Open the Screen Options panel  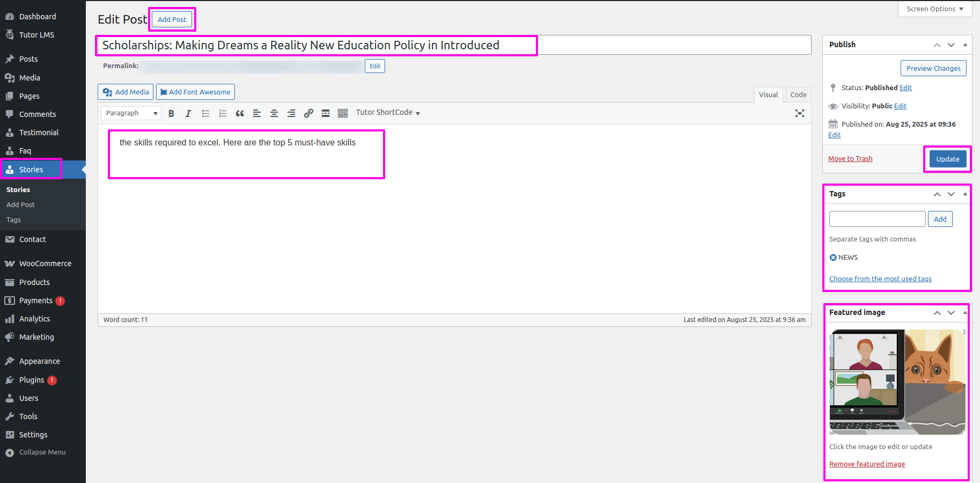[934, 9]
